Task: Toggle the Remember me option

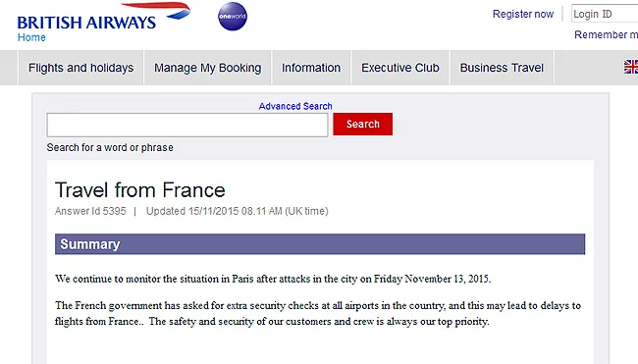Action: pyautogui.click(x=606, y=35)
